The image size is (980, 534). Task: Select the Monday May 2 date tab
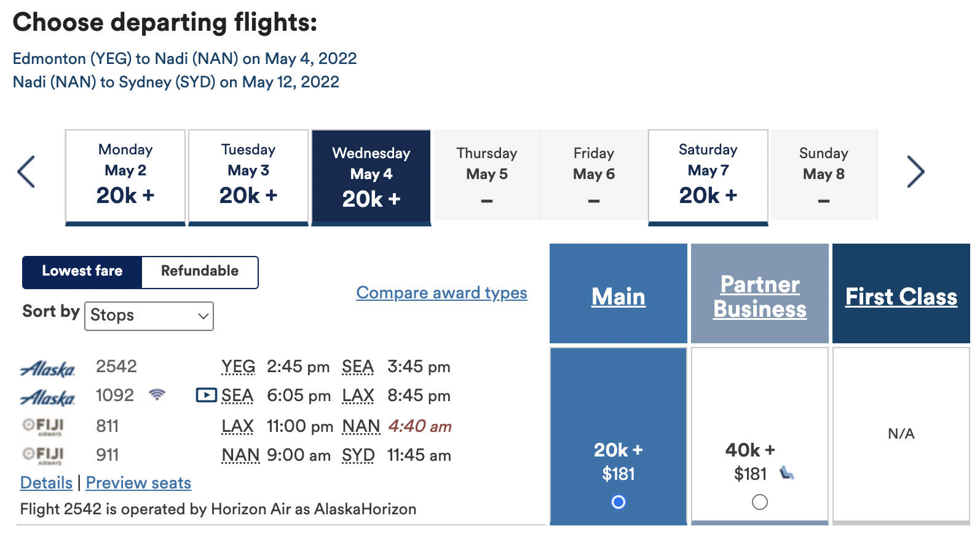coord(125,175)
